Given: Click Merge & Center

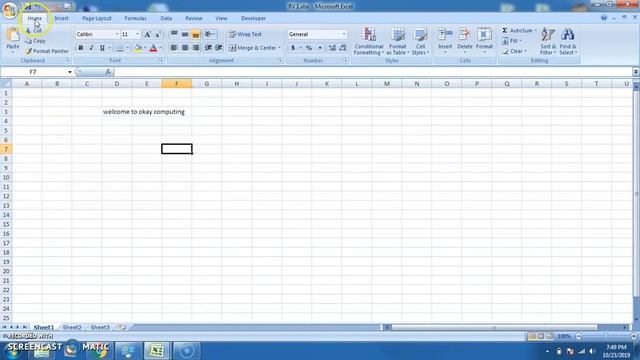Looking at the screenshot, I should (x=253, y=48).
